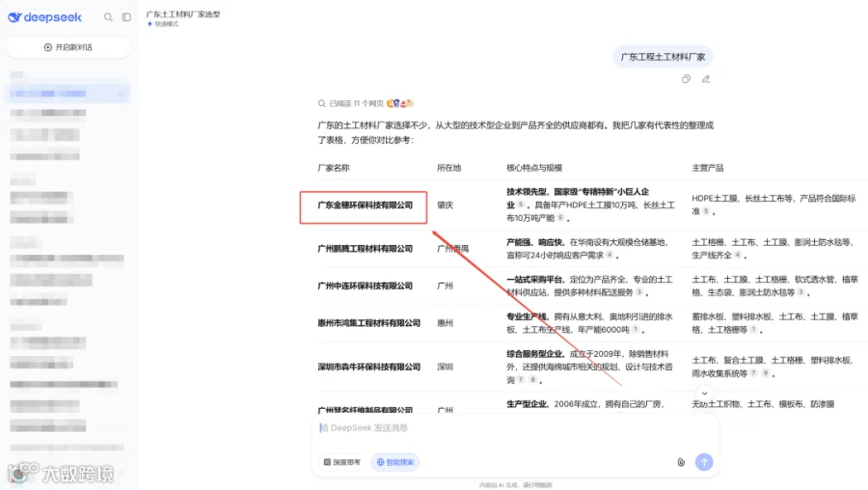Toggle 智能搜索 smart search mode

click(395, 462)
